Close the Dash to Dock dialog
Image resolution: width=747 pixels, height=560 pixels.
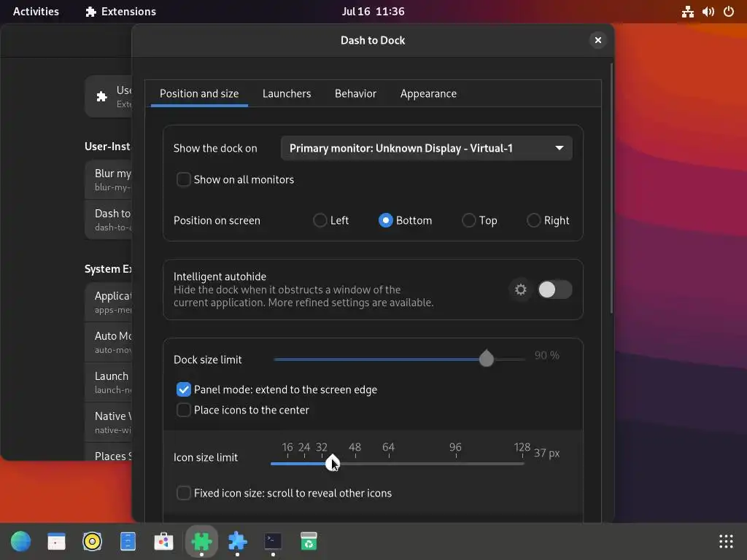click(x=598, y=40)
